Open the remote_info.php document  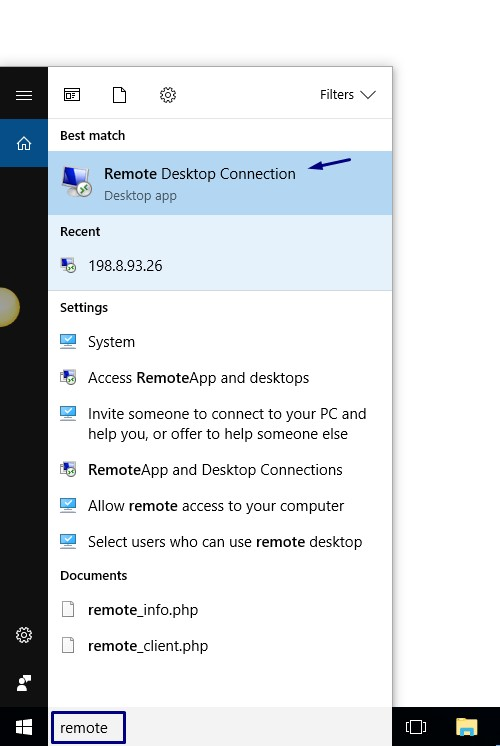[220, 609]
